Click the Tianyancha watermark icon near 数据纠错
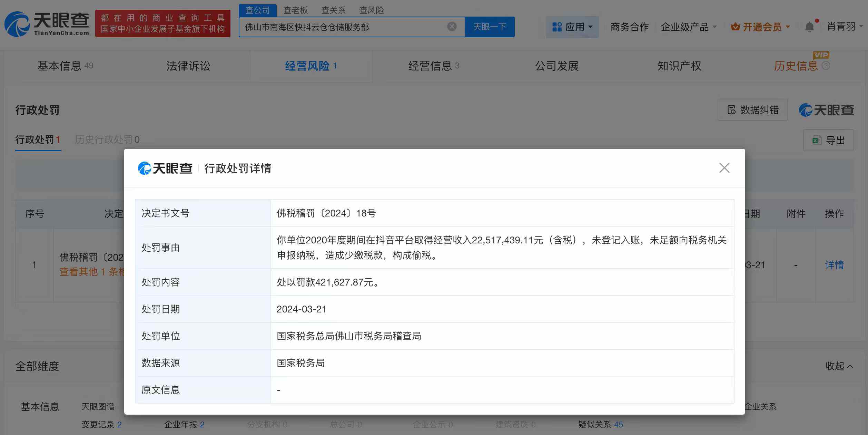Image resolution: width=868 pixels, height=435 pixels. 805,110
